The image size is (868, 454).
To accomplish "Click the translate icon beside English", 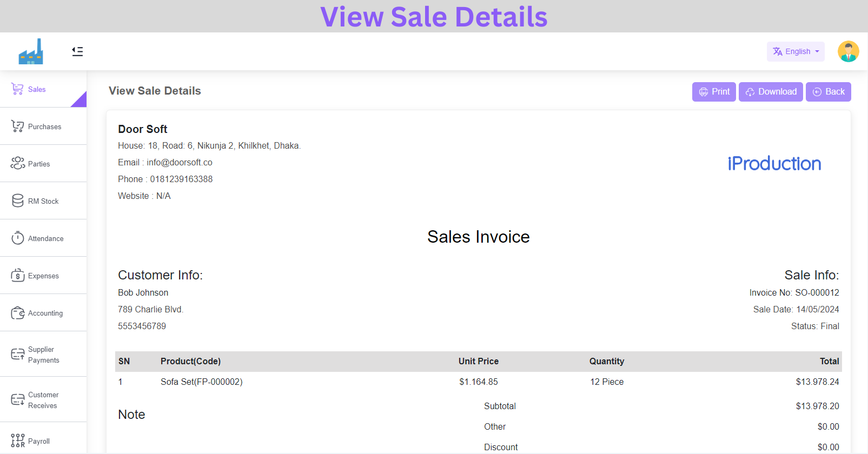I will point(778,51).
